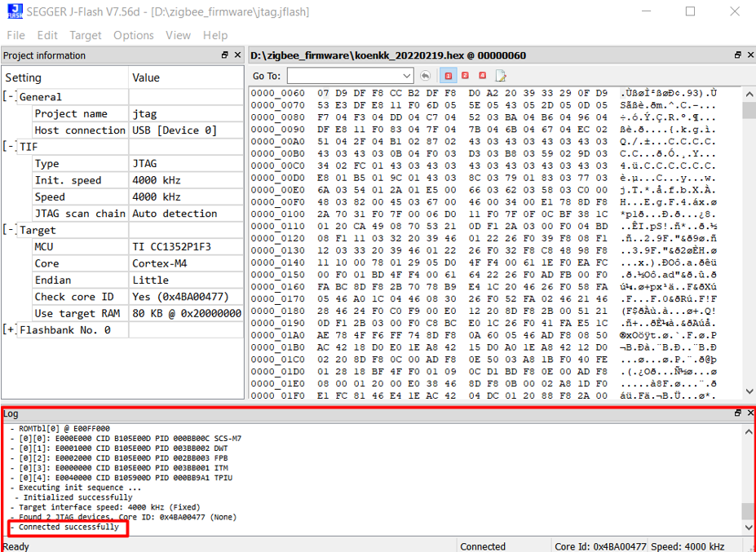The image size is (756, 552).
Task: Select 1-byte display width icon
Action: [x=449, y=76]
